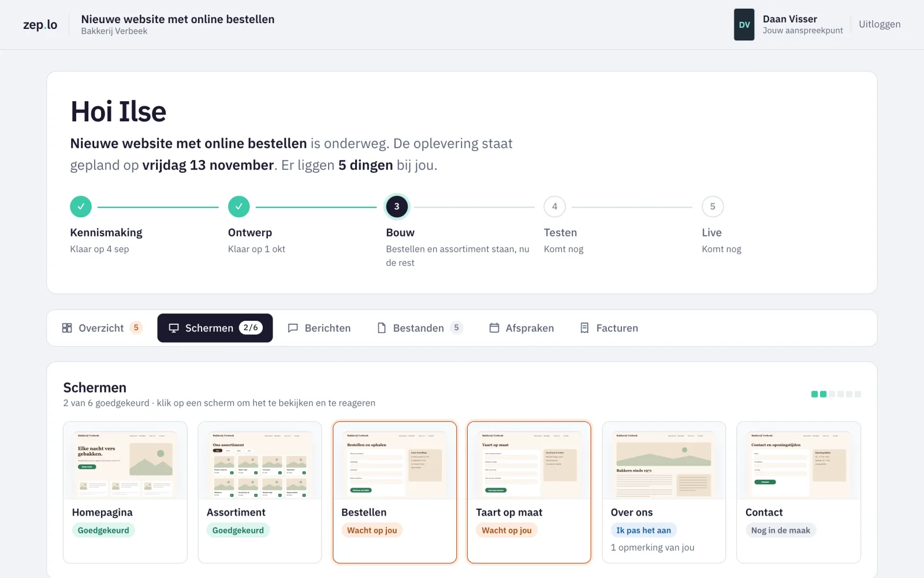Click the 'Ik pas het aan' status
Viewport: 924px width, 578px height.
click(643, 530)
